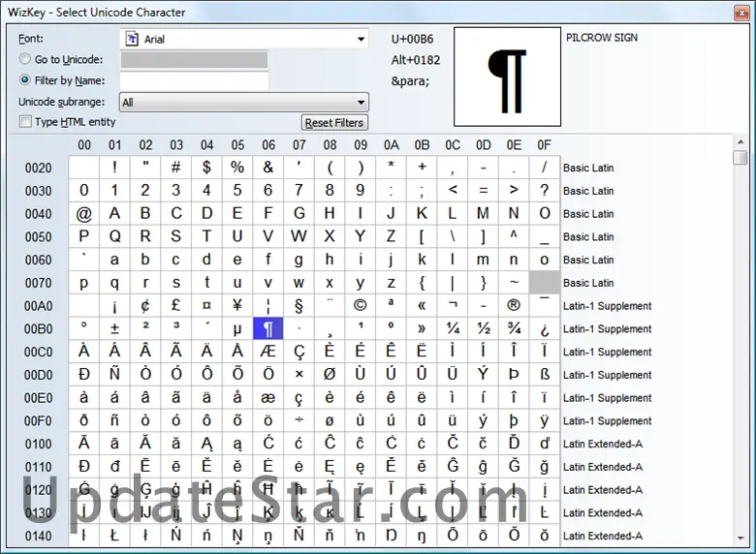The image size is (756, 554).
Task: Select the hash # character
Action: tap(176, 168)
